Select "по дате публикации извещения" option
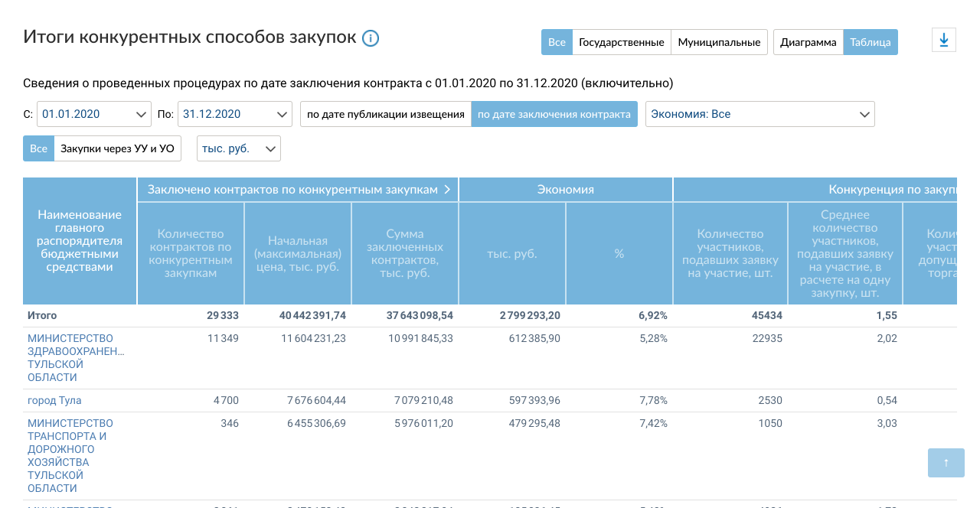 pos(385,114)
